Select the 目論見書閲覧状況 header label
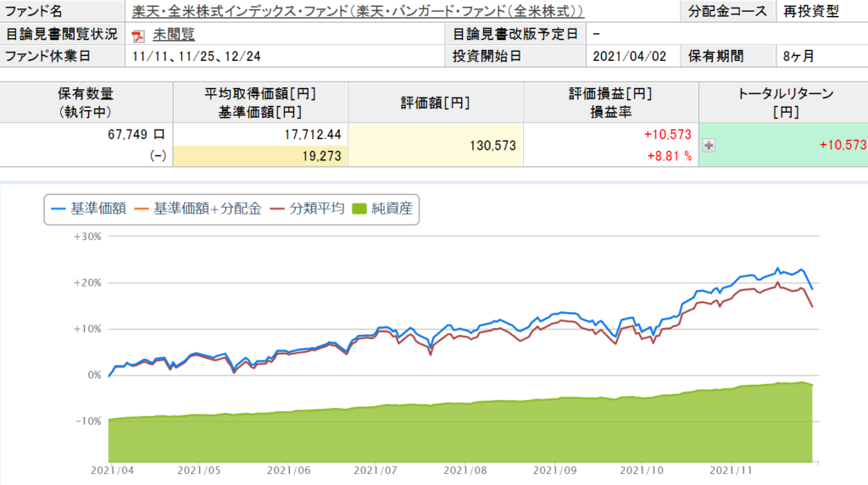This screenshot has width=868, height=485. (x=61, y=34)
